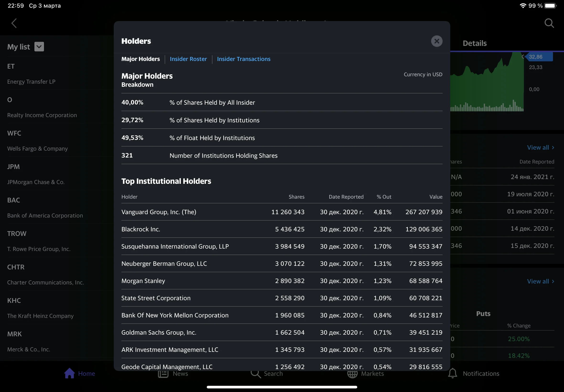
Task: Click View all above the Date Reported table
Action: [x=540, y=147]
